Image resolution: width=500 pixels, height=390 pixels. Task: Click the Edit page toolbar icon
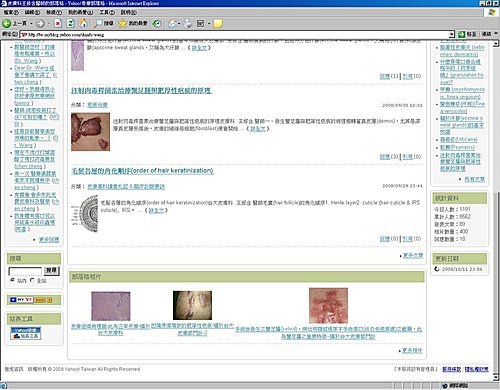201,23
